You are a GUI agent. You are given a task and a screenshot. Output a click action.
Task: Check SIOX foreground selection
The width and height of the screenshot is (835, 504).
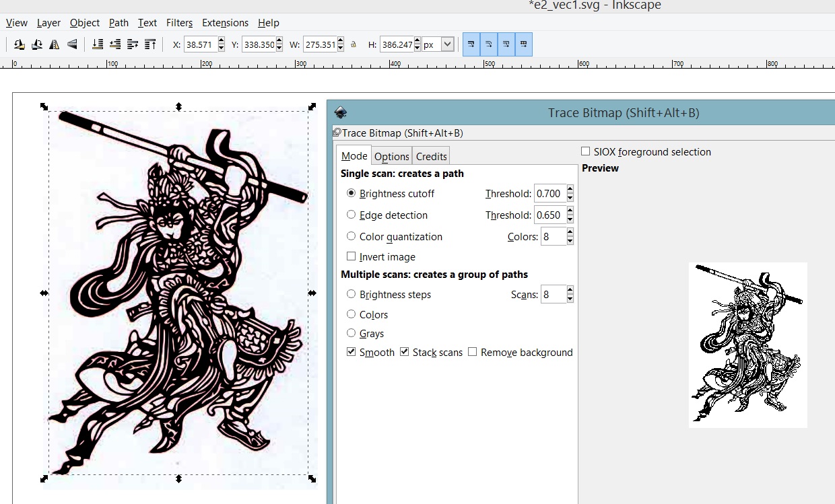(586, 151)
